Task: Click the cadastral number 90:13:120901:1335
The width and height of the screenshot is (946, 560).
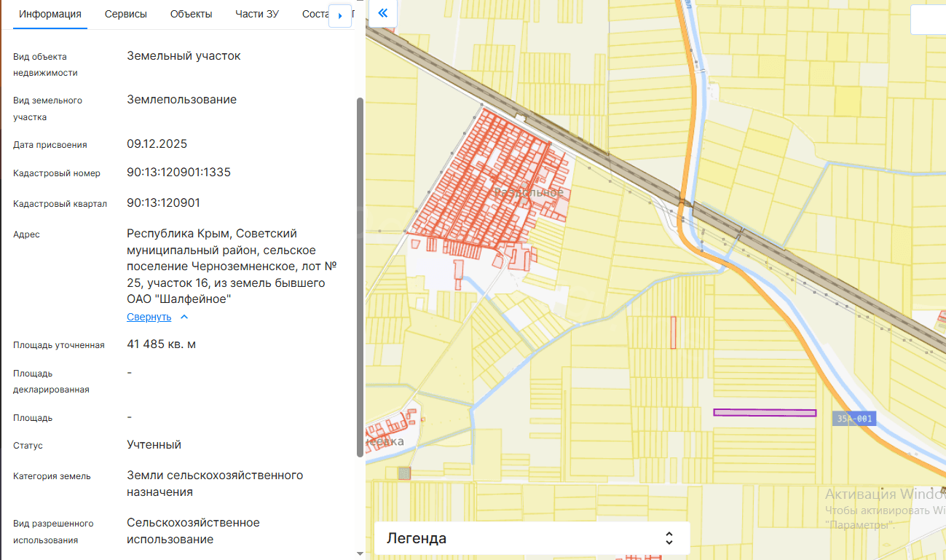Action: pos(178,173)
